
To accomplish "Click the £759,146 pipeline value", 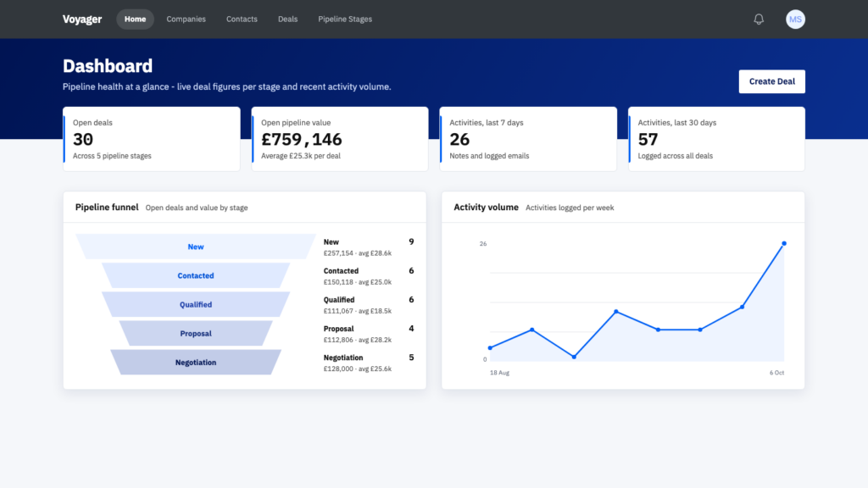I will tap(302, 140).
